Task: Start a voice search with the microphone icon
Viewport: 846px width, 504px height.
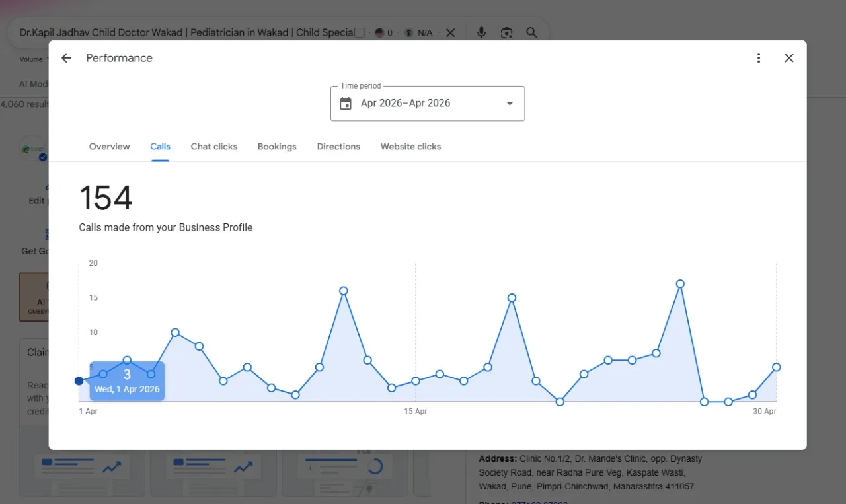Action: pos(481,32)
